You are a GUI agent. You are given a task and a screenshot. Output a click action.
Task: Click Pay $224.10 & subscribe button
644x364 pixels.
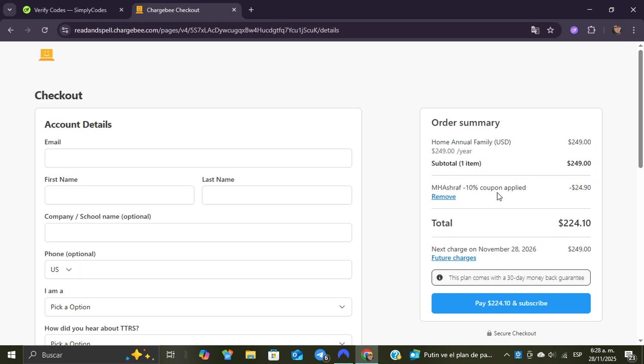coord(511,303)
